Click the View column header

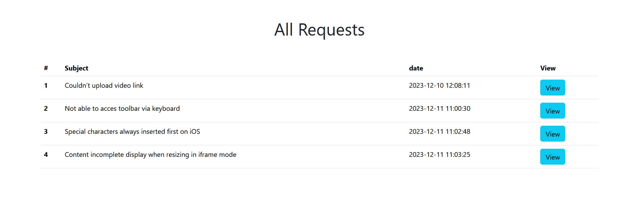click(x=547, y=68)
